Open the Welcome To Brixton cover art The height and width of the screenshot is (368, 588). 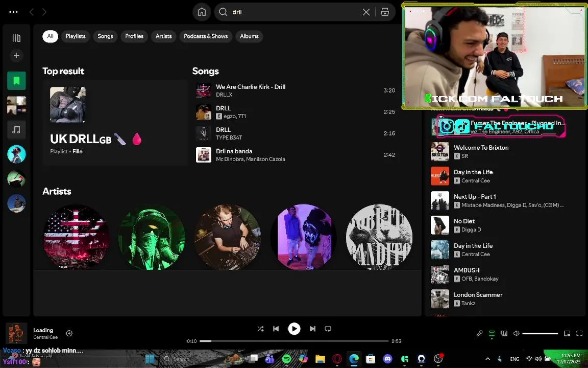coord(440,152)
